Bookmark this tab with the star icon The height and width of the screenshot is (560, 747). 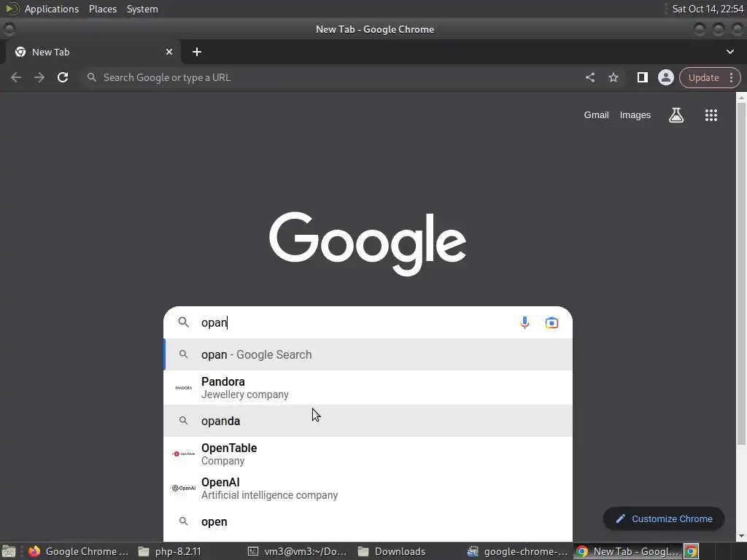[x=613, y=77]
